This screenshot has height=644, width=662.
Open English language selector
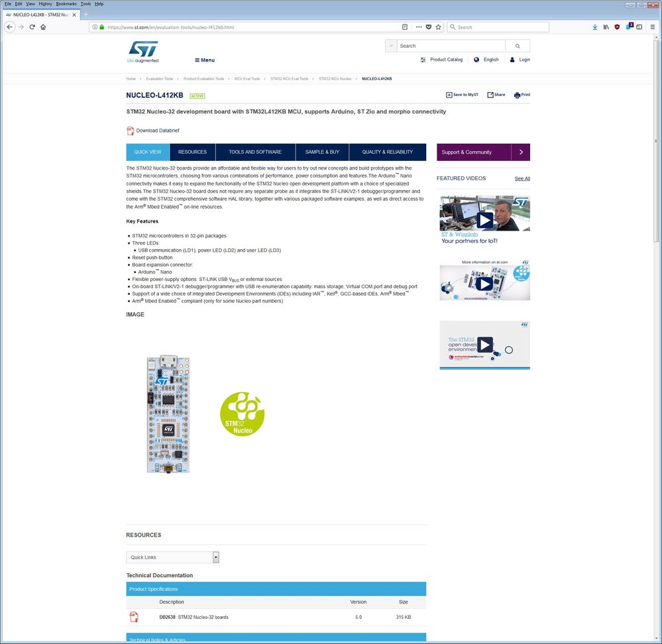point(491,60)
